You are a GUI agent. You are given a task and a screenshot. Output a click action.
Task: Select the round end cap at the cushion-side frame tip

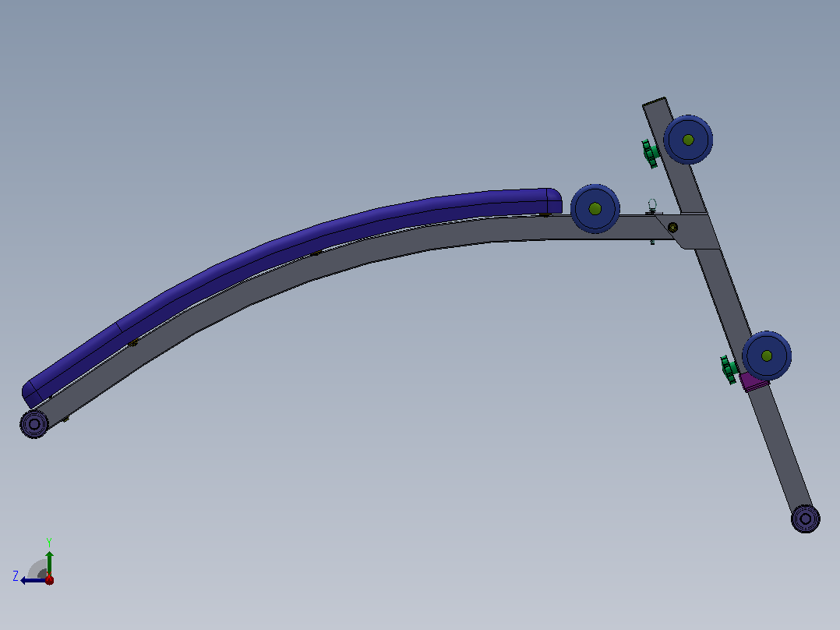coord(34,424)
